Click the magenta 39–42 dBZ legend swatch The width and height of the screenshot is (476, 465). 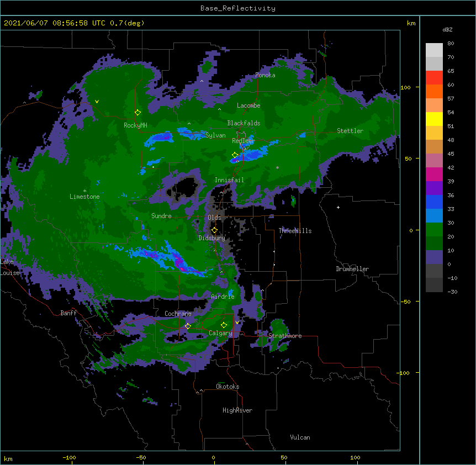coord(434,174)
